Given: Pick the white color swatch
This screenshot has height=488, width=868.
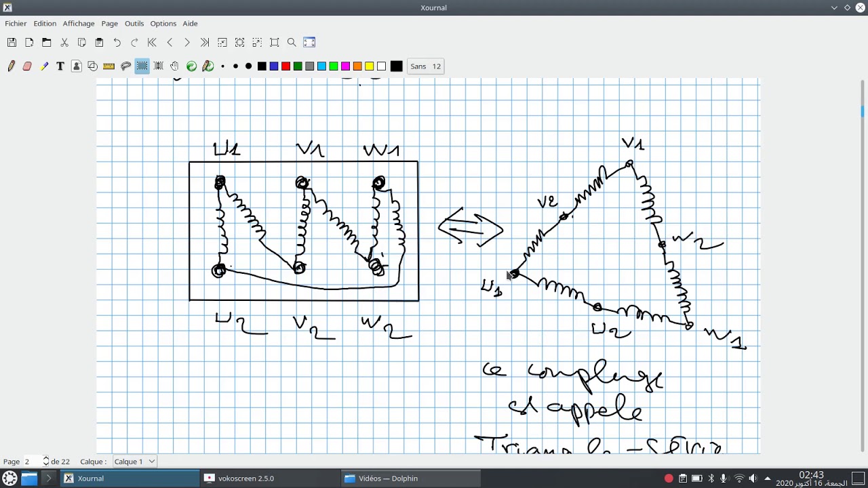Looking at the screenshot, I should [x=382, y=66].
